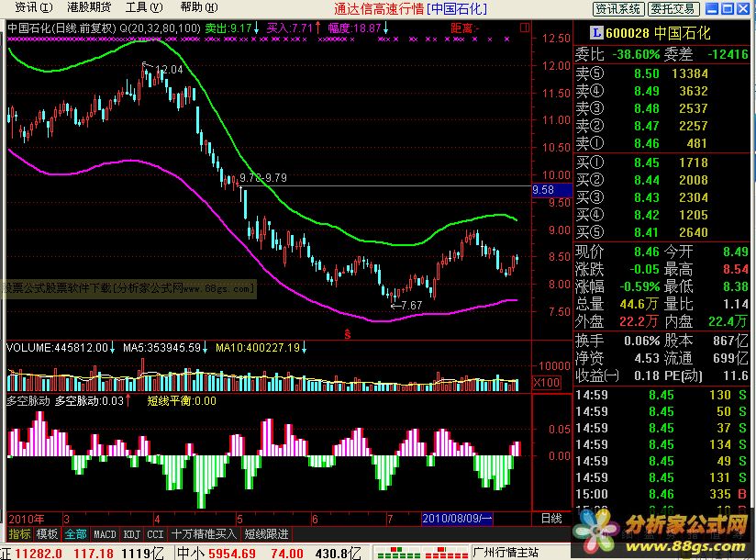Click the 最高 8.54 value
756x560 pixels.
(x=735, y=269)
